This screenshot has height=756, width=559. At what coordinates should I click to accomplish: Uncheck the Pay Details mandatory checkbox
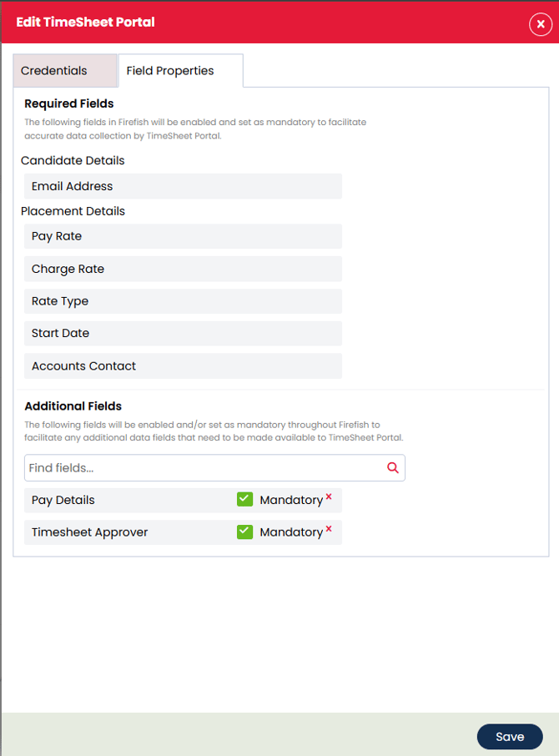[244, 500]
